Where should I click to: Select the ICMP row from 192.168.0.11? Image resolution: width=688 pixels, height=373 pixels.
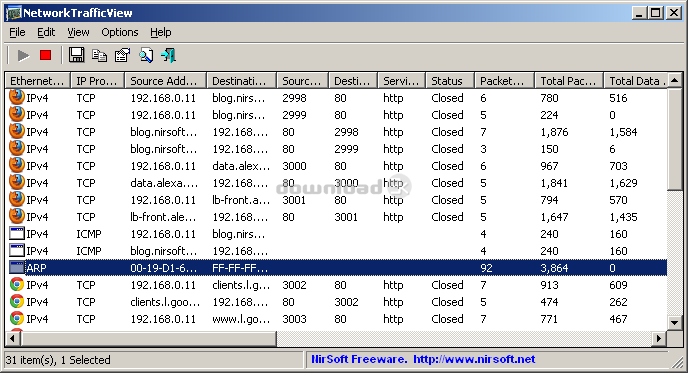pos(337,234)
